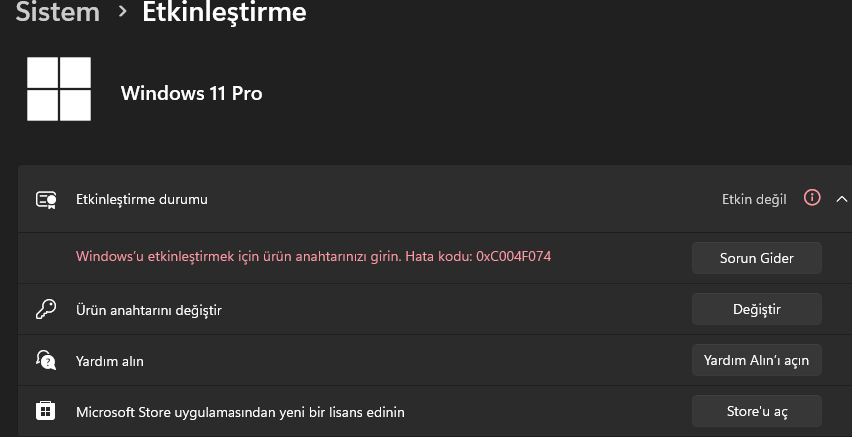Viewport: 852px width, 437px height.
Task: Click the activation status certificate icon
Action: (46, 199)
